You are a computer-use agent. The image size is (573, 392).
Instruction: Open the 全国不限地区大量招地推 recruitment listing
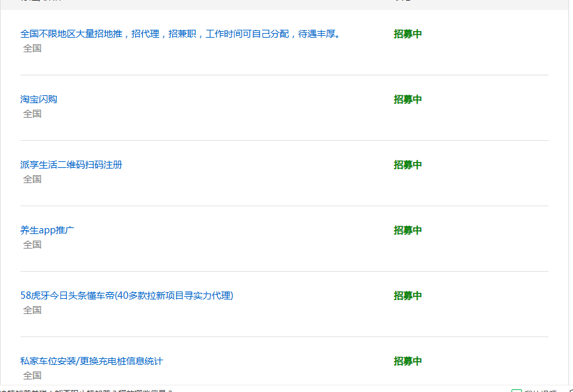179,33
